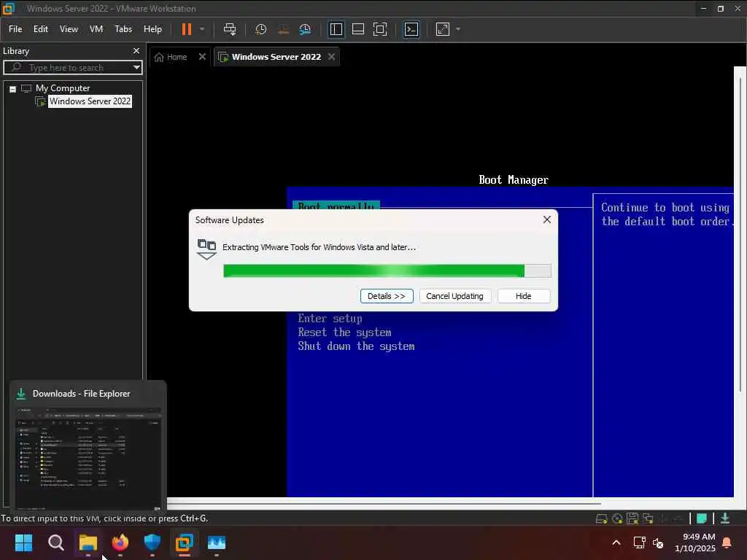747x560 pixels.
Task: Click the teal message log status icon
Action: point(701,518)
